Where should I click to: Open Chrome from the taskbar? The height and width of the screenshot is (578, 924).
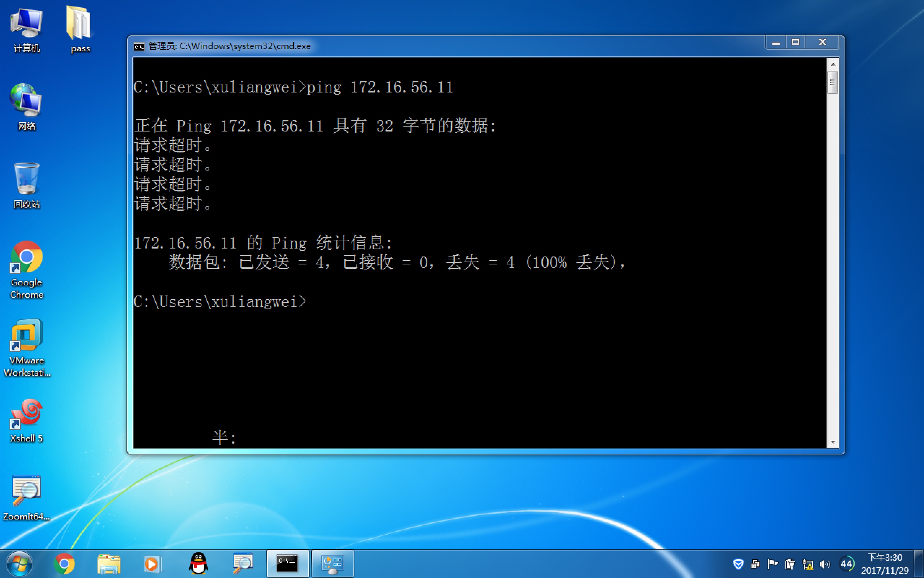tap(64, 564)
